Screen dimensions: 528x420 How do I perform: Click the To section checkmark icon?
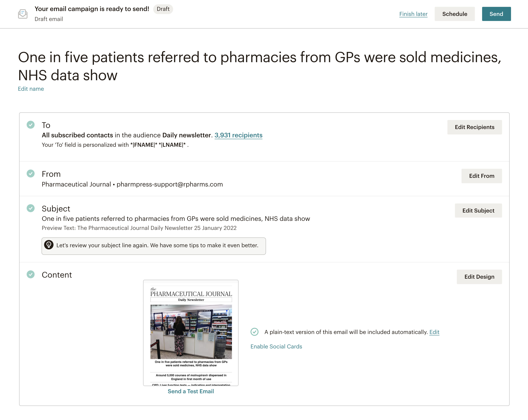point(31,125)
